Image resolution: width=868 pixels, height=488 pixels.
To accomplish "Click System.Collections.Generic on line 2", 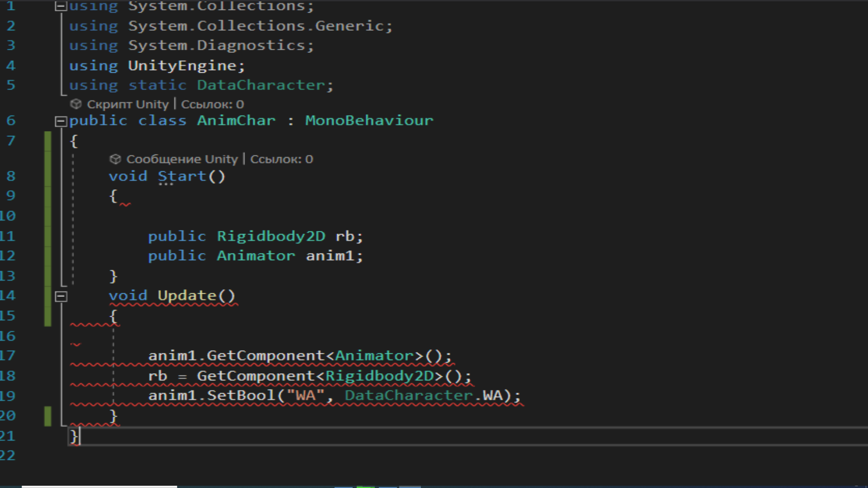I will [x=256, y=26].
